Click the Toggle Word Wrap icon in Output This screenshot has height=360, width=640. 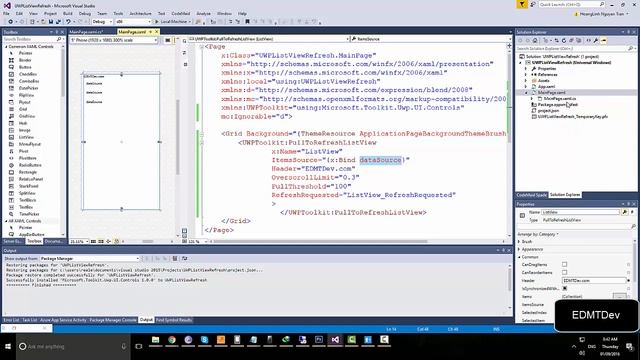[184, 258]
